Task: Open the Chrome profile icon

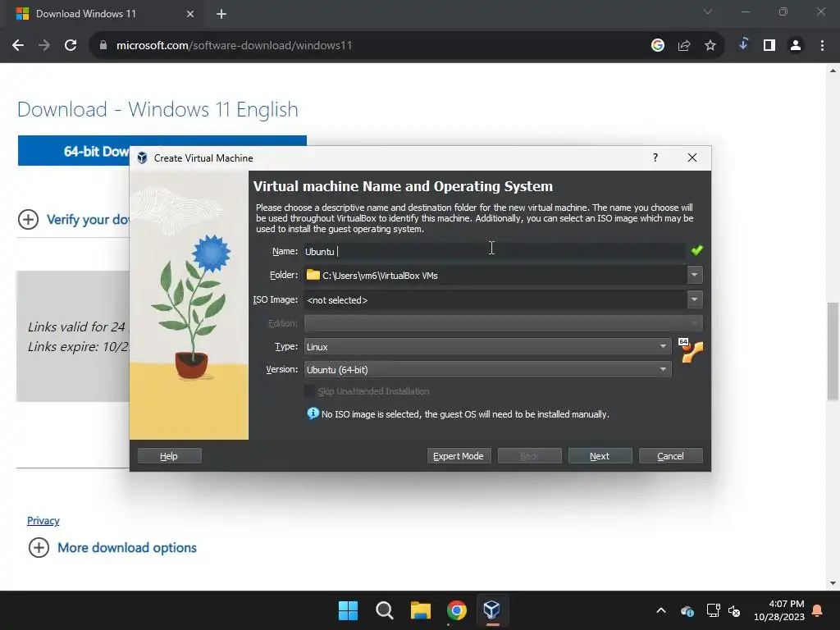Action: tap(796, 46)
